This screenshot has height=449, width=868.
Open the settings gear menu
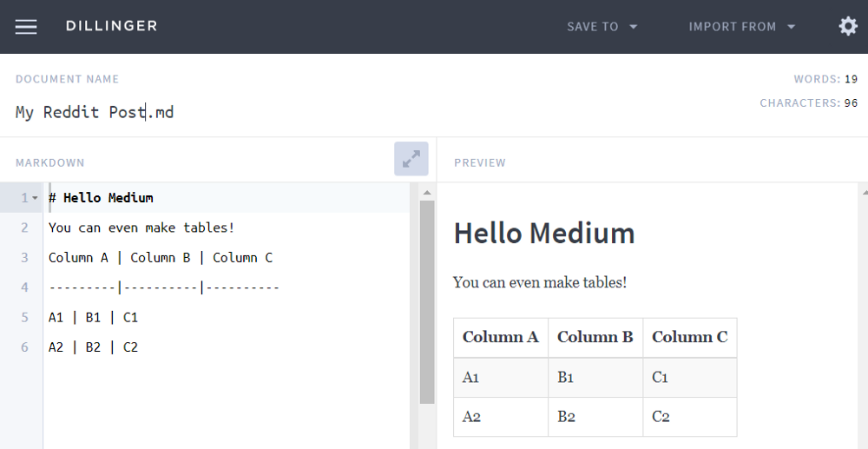click(848, 27)
